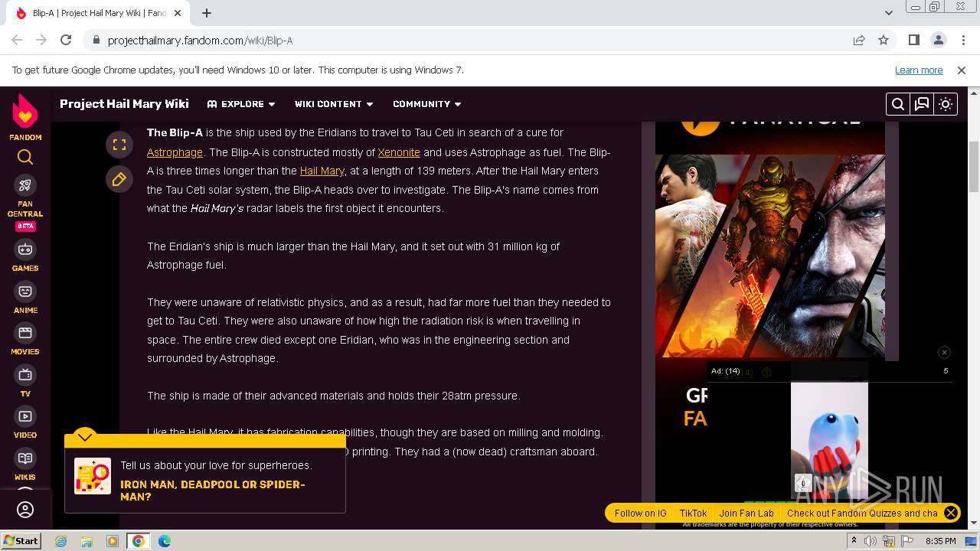Click the page vertical scrollbar thumb

[x=974, y=167]
